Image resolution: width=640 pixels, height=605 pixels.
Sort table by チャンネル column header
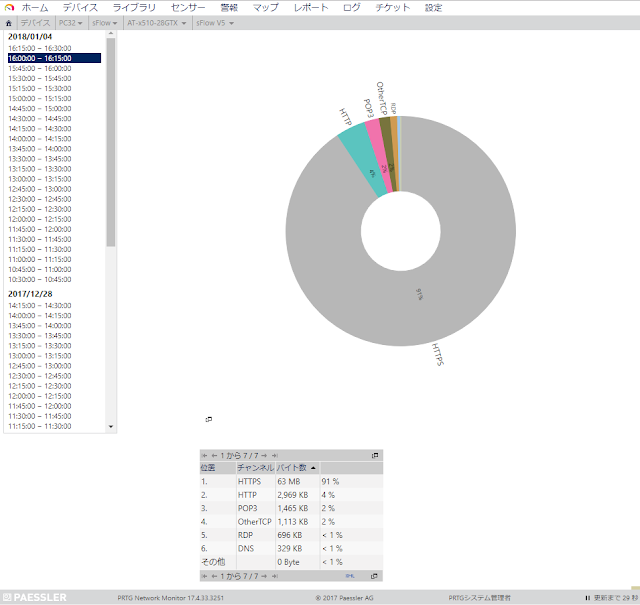(256, 468)
